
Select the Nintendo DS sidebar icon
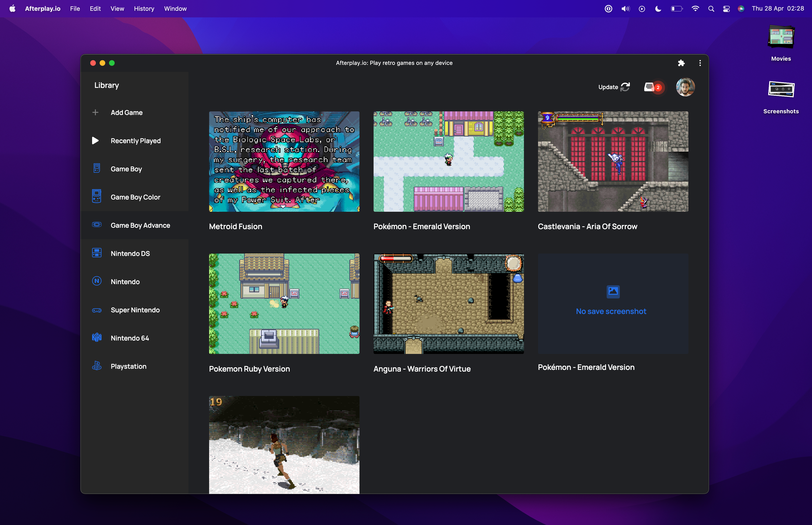click(96, 253)
